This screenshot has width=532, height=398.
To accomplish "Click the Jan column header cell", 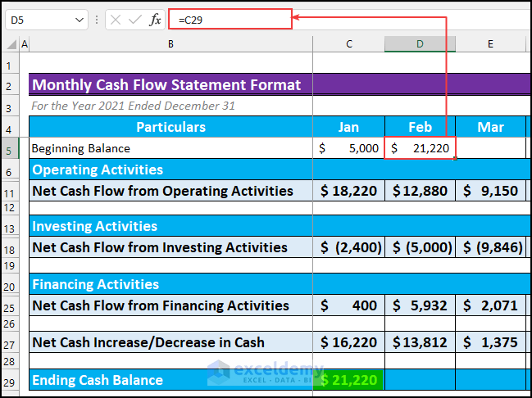I will [x=348, y=127].
